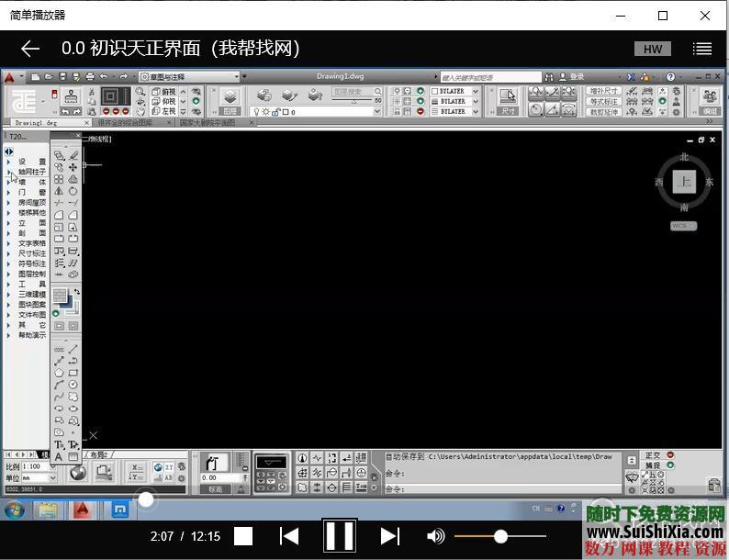Click the 增补尺寸 button
Screen dimensions: 729x560
pos(604,91)
